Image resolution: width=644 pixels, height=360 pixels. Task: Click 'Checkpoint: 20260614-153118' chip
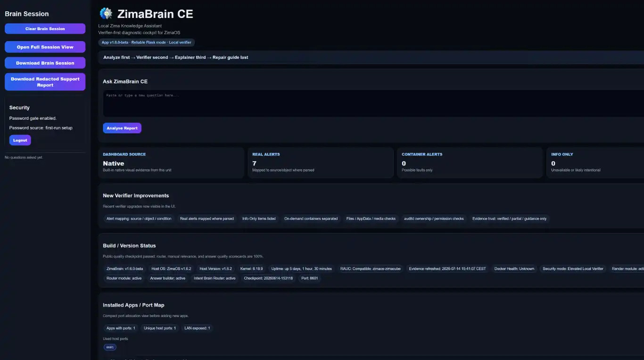click(x=268, y=278)
